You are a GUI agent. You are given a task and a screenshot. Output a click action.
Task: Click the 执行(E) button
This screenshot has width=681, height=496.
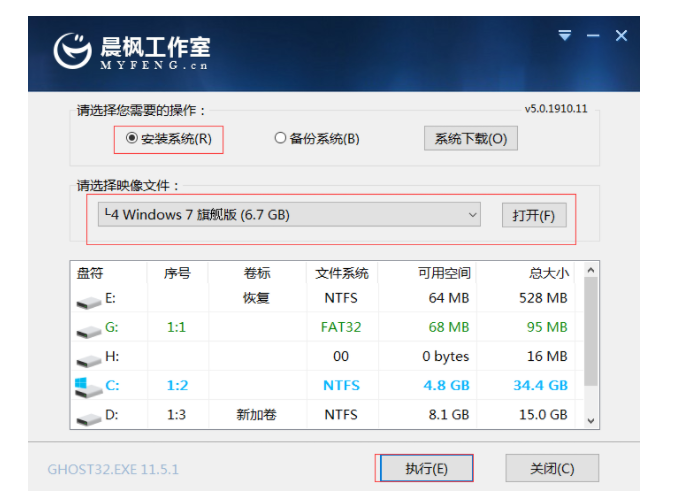click(426, 468)
